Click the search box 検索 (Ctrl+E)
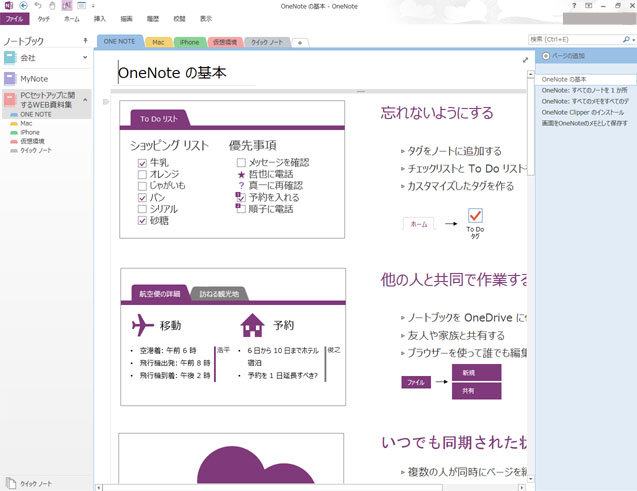The image size is (637, 491). click(574, 39)
